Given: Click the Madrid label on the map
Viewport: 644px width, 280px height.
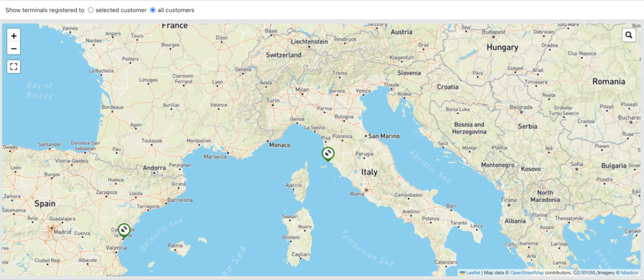Looking at the screenshot, I should 62,232.
